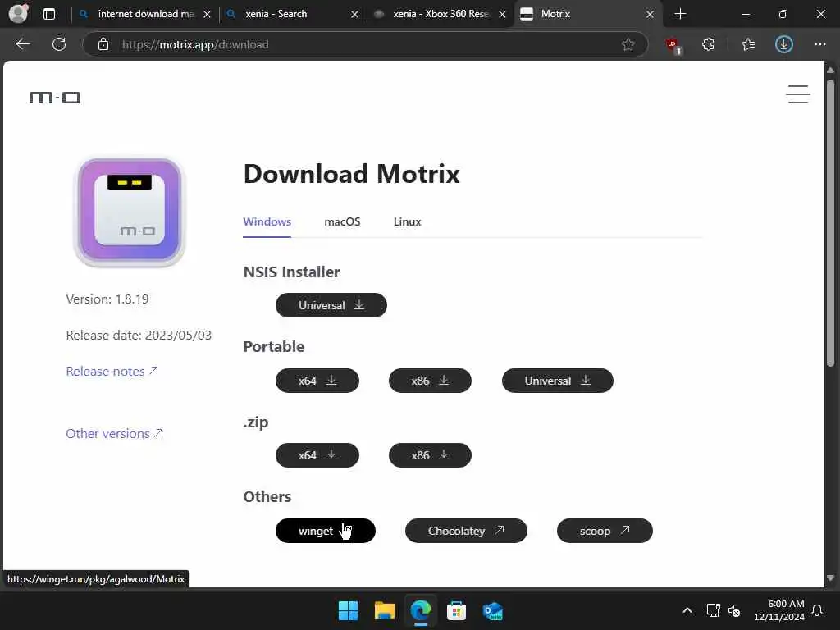840x630 pixels.
Task: Open Outlook from the taskbar
Action: [x=492, y=610]
